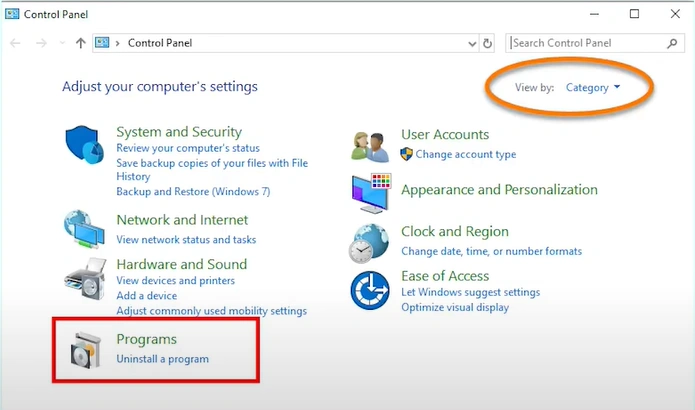
Task: Open the Programs category
Action: [146, 339]
